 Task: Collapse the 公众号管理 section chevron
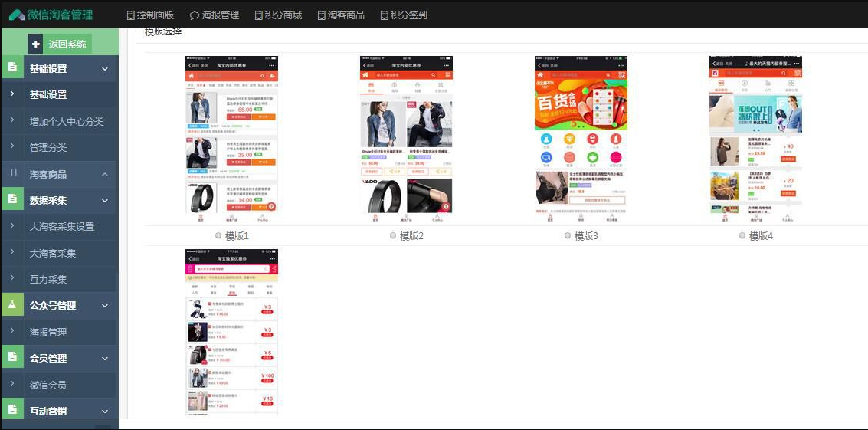pos(105,306)
